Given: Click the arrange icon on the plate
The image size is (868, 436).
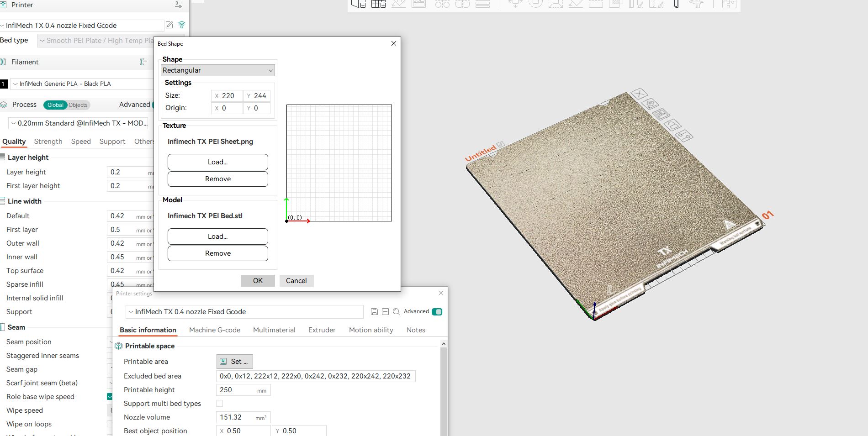Looking at the screenshot, I should tap(662, 114).
